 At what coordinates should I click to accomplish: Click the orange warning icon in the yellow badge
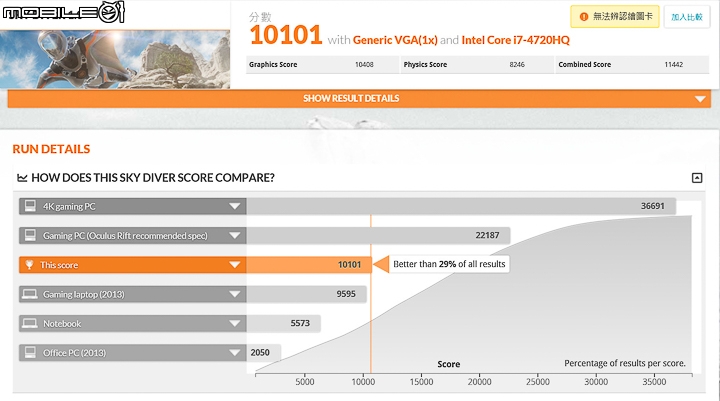pos(584,17)
